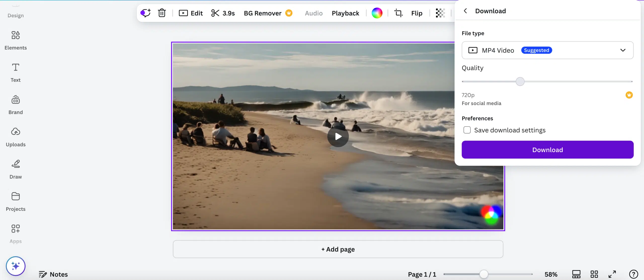Click the purple Download button
This screenshot has width=644, height=280.
(547, 150)
